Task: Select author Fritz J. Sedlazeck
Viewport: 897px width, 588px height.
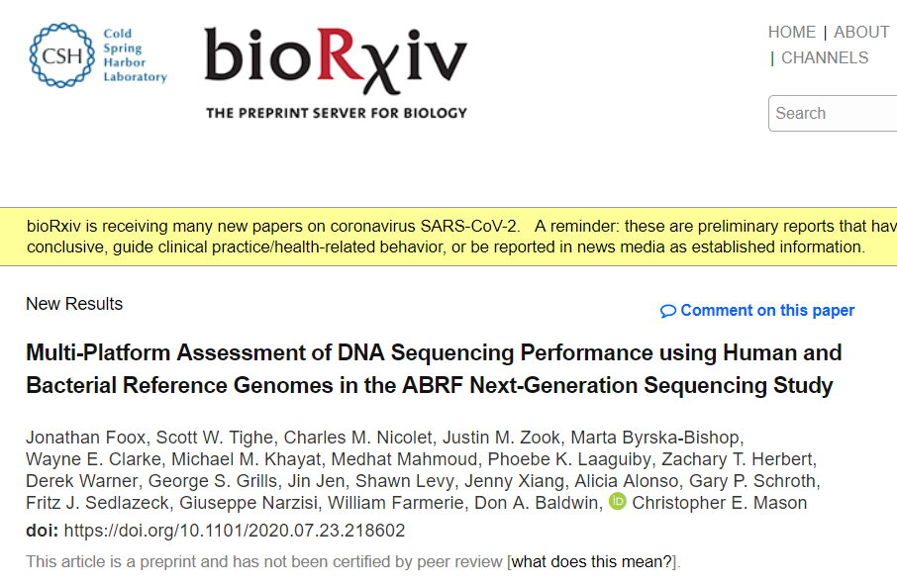Action: coord(97,503)
